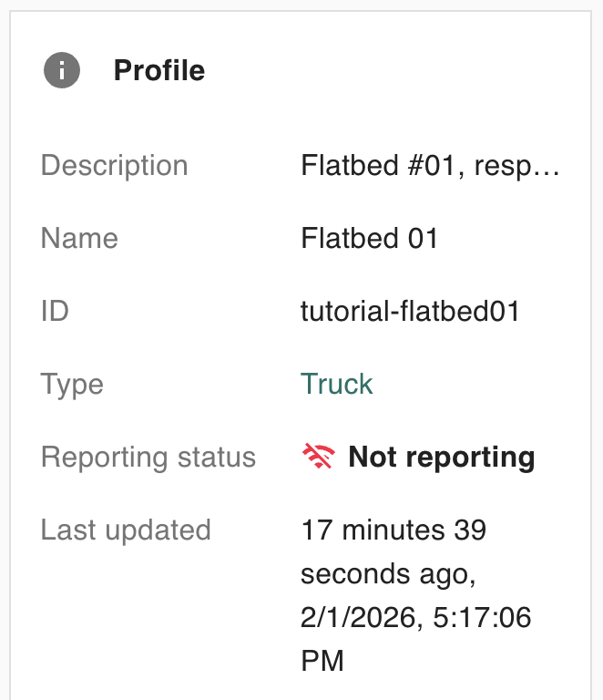603x700 pixels.
Task: Open the Truck type link
Action: coord(336,384)
